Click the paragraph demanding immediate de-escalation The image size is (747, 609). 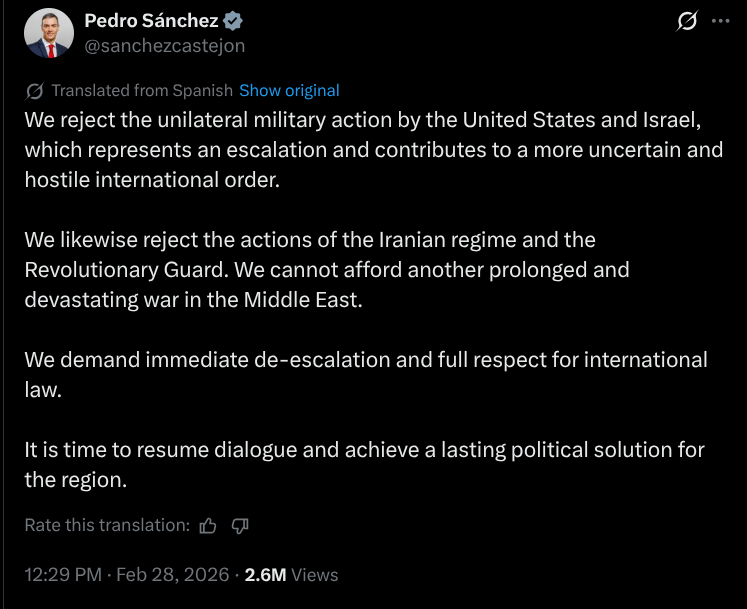click(365, 374)
